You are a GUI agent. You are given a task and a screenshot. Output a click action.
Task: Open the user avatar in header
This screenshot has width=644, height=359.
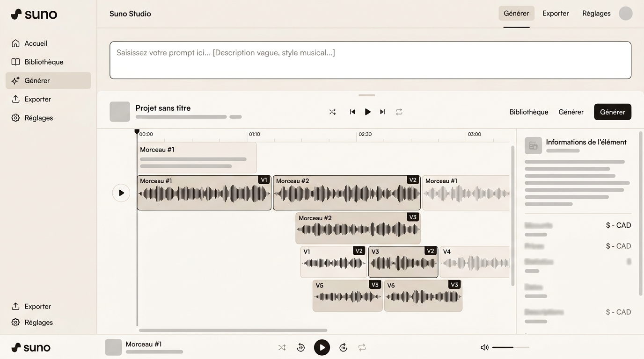[x=626, y=14]
